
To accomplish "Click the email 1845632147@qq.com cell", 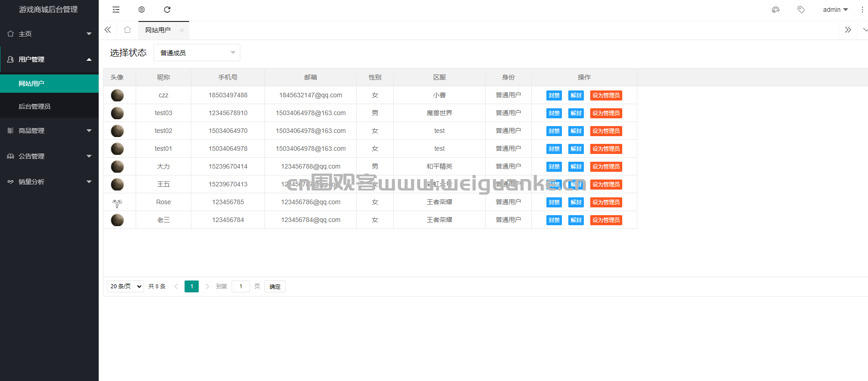I will [x=311, y=95].
